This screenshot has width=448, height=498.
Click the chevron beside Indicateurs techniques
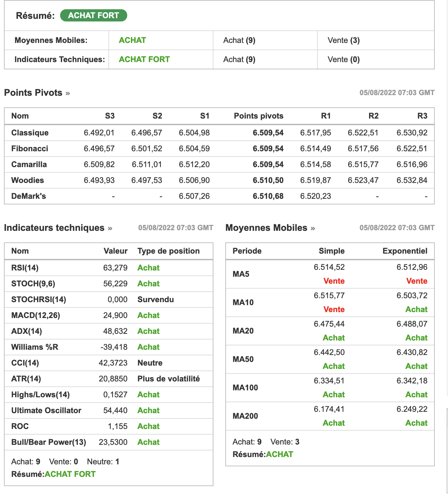(110, 229)
